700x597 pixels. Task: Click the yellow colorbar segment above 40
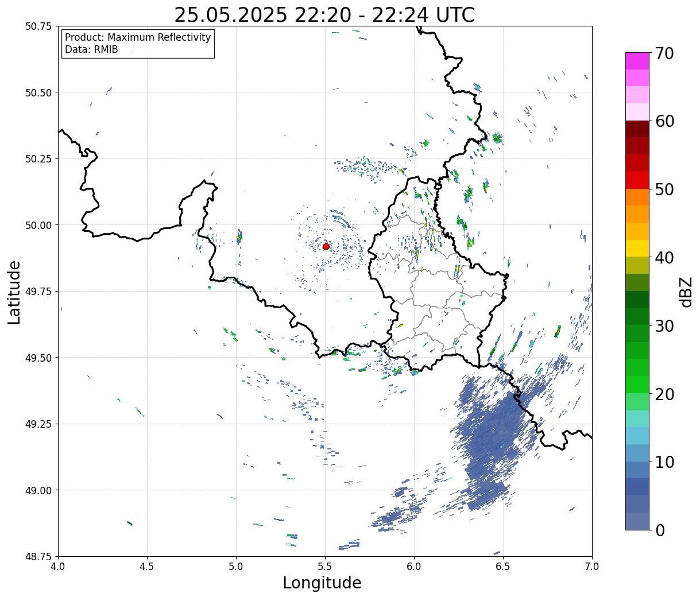click(x=637, y=249)
